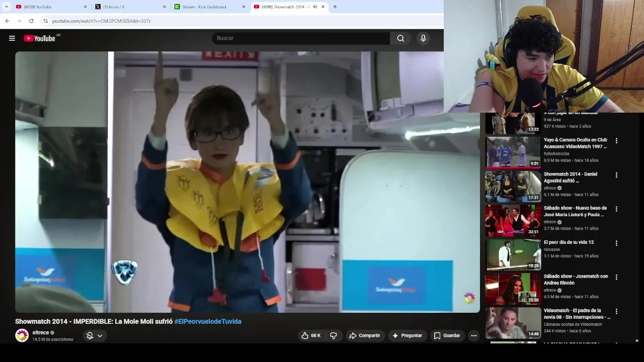Screen dimensions: 644x362
Task: Mute the Showmatch tab via speaker icon
Action: click(315, 7)
